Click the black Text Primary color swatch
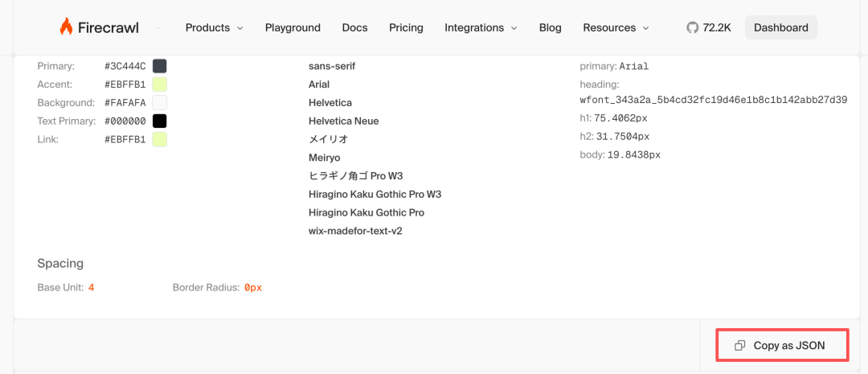Screen dimensions: 868x374 [x=160, y=121]
